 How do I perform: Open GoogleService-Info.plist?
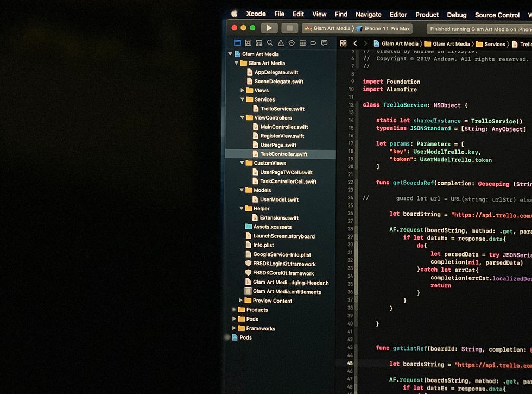pyautogui.click(x=278, y=254)
